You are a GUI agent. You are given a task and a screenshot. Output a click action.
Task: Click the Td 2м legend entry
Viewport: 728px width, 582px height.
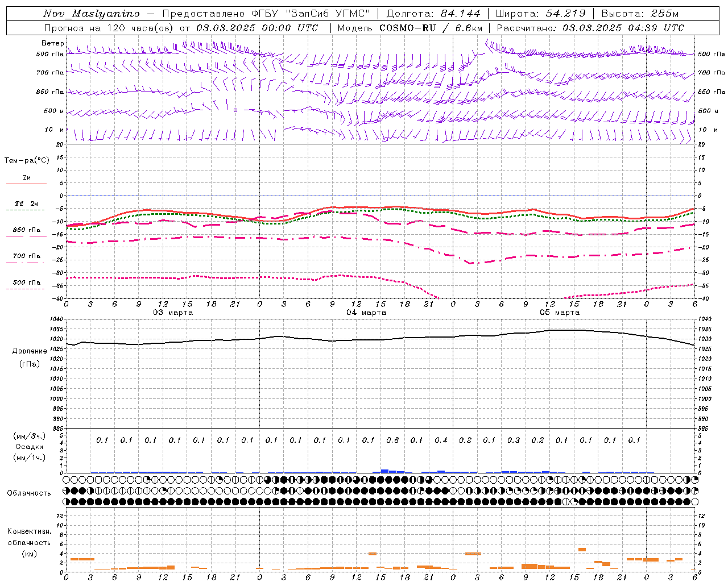(27, 203)
